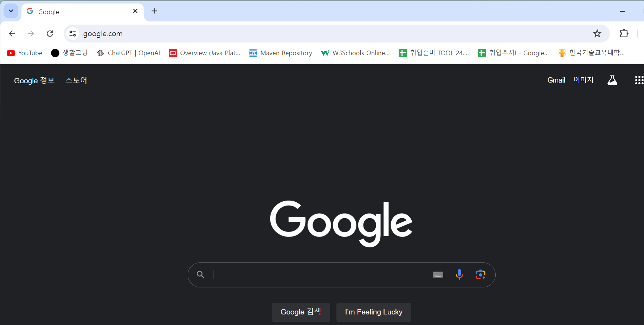Open the Overview (Java Plat... bookmark

tap(205, 53)
